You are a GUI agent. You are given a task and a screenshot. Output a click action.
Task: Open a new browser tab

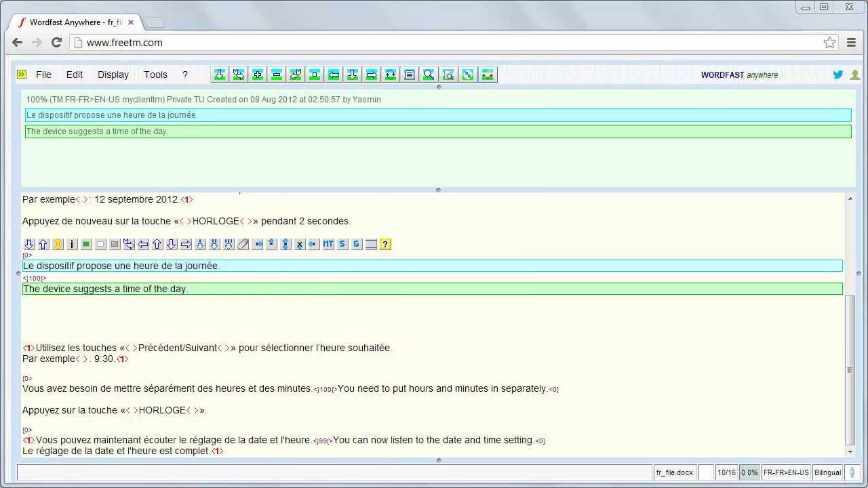[x=155, y=23]
